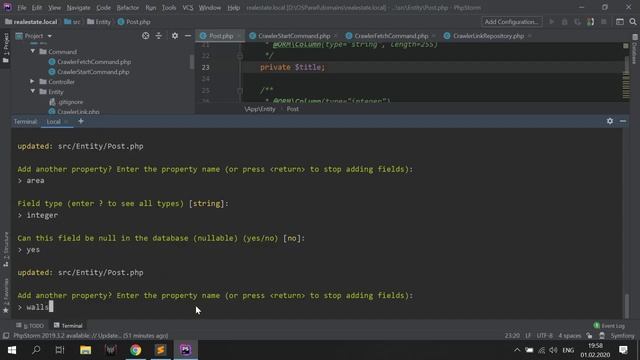
Task: Hide the Terminal tool window
Action: click(x=623, y=121)
